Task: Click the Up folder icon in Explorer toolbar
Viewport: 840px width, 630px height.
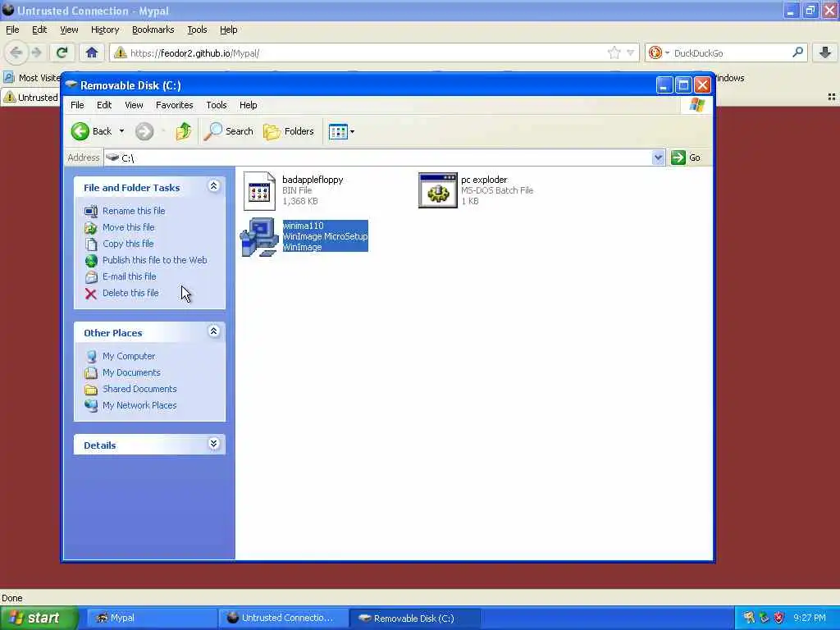Action: tap(183, 131)
